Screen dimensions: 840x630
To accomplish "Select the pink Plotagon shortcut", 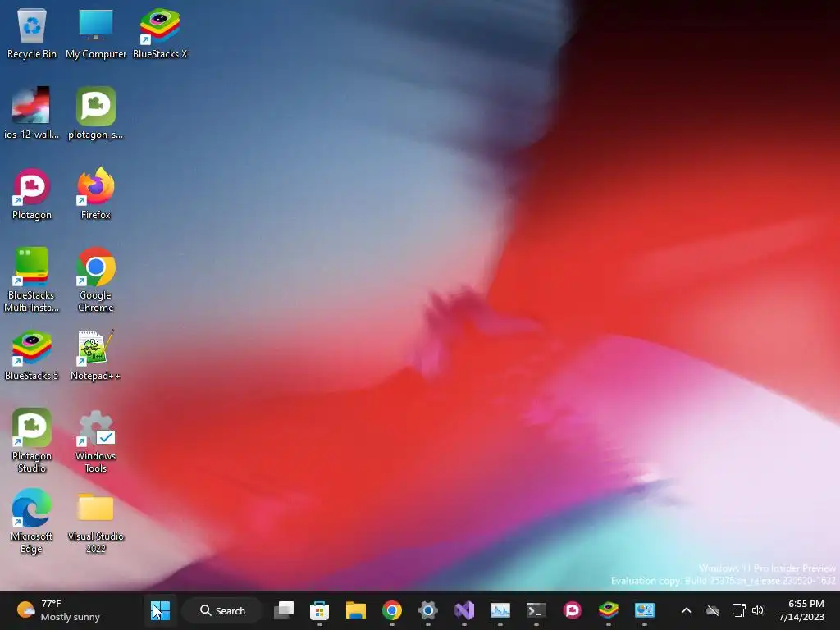I will pos(32,194).
